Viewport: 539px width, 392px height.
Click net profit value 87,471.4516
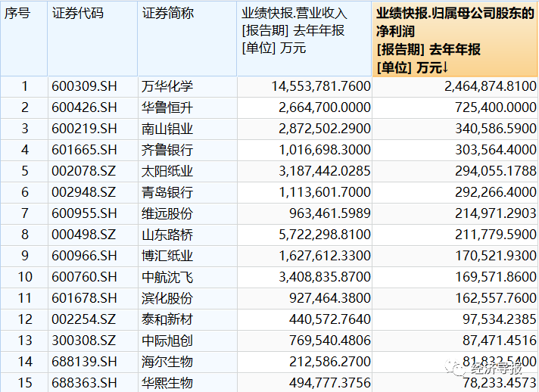click(x=499, y=341)
